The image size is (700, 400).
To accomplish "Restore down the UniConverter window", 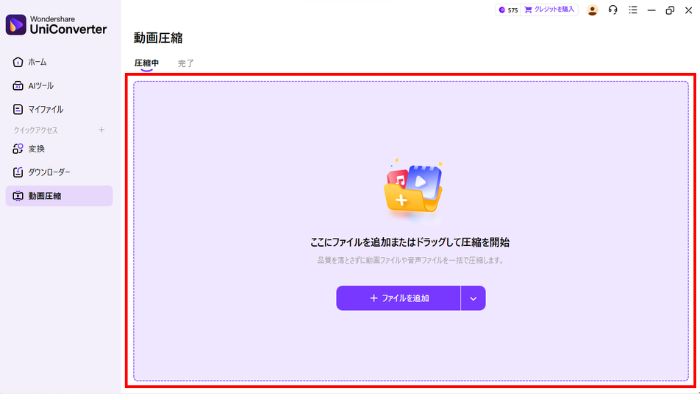I will point(670,10).
